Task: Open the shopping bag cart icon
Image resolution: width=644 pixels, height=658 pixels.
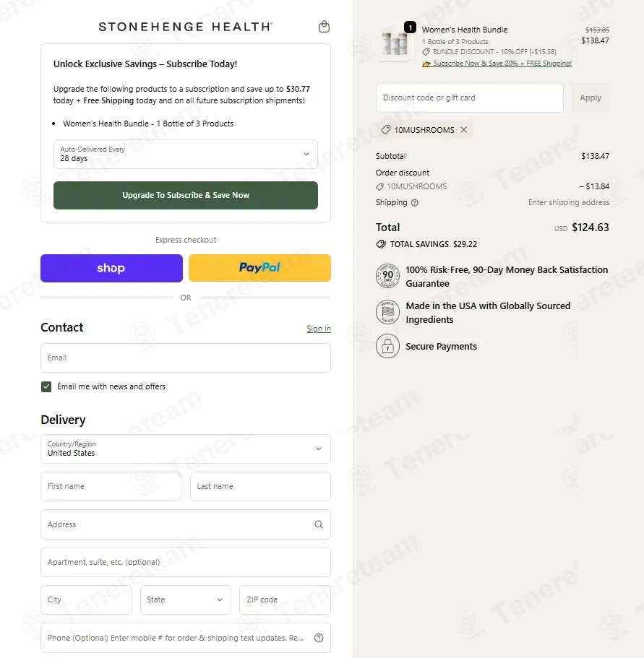Action: click(x=324, y=27)
